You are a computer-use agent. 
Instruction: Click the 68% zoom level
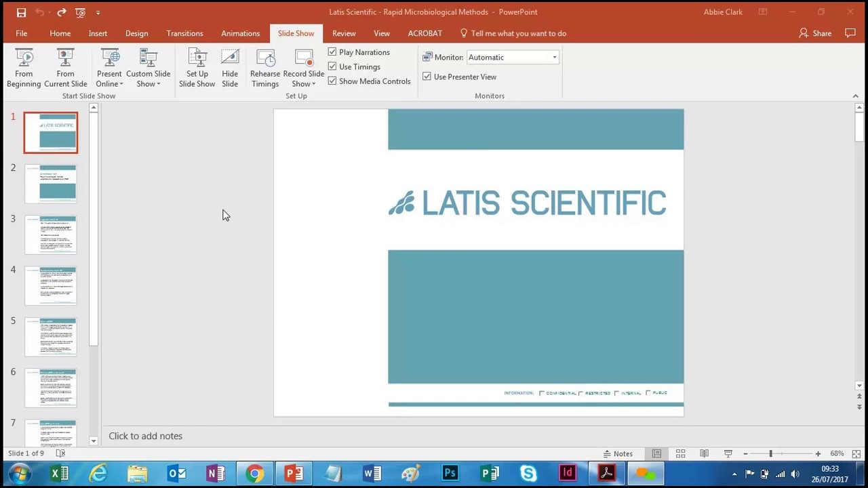[837, 453]
